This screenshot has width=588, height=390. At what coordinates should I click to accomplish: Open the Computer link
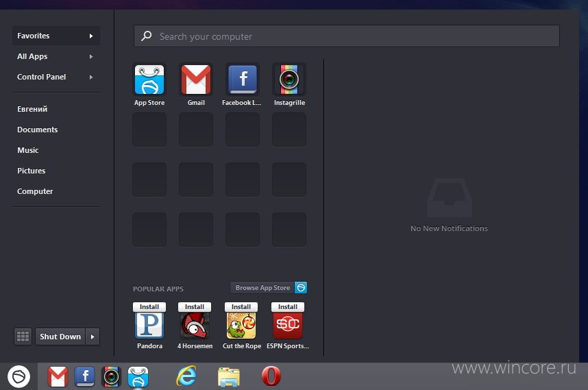(35, 192)
